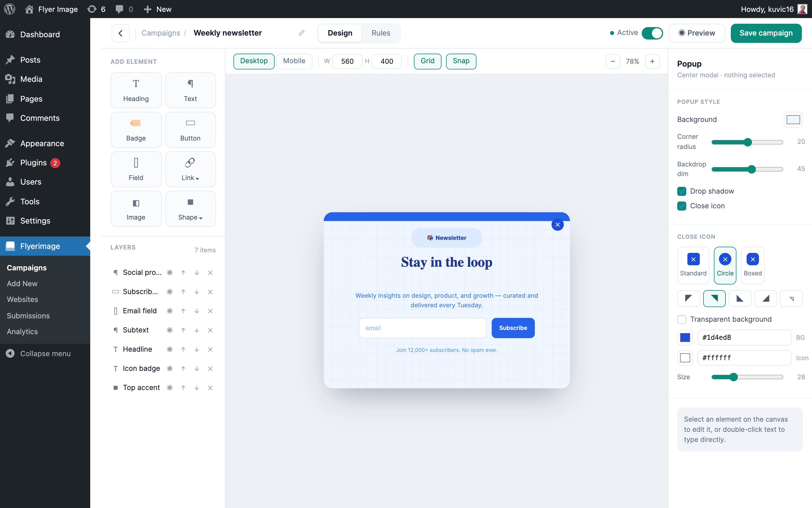
Task: Move the Headline layer down
Action: coord(197,349)
